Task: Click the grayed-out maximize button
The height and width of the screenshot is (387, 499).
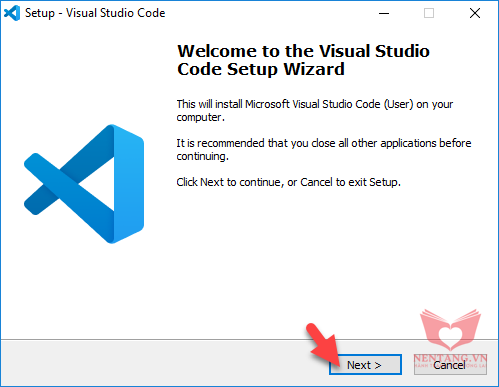Action: [429, 13]
